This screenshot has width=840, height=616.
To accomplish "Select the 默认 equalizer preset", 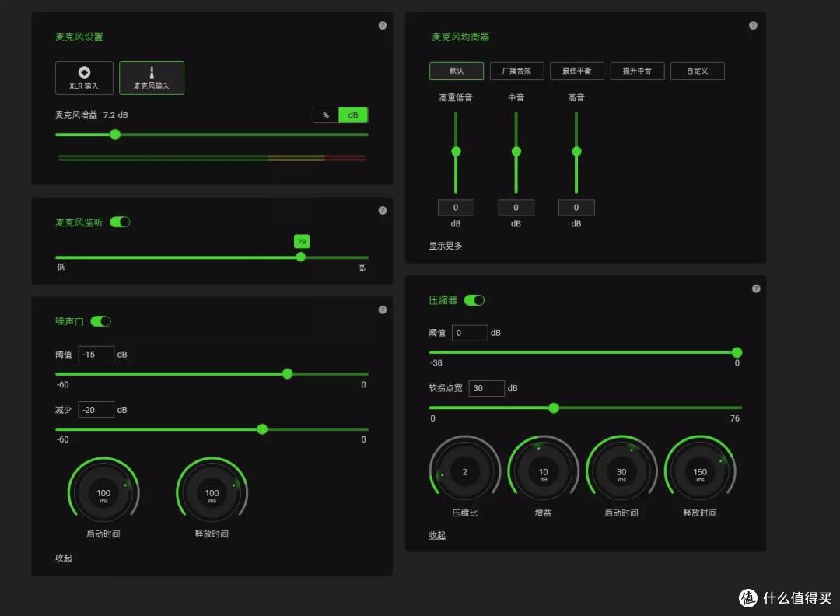I will coord(457,71).
